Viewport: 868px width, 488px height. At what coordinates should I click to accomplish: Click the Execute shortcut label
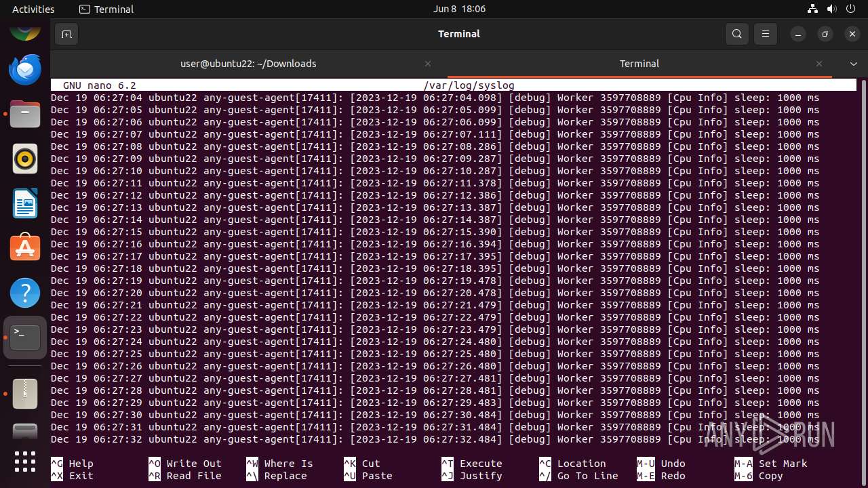[481, 464]
